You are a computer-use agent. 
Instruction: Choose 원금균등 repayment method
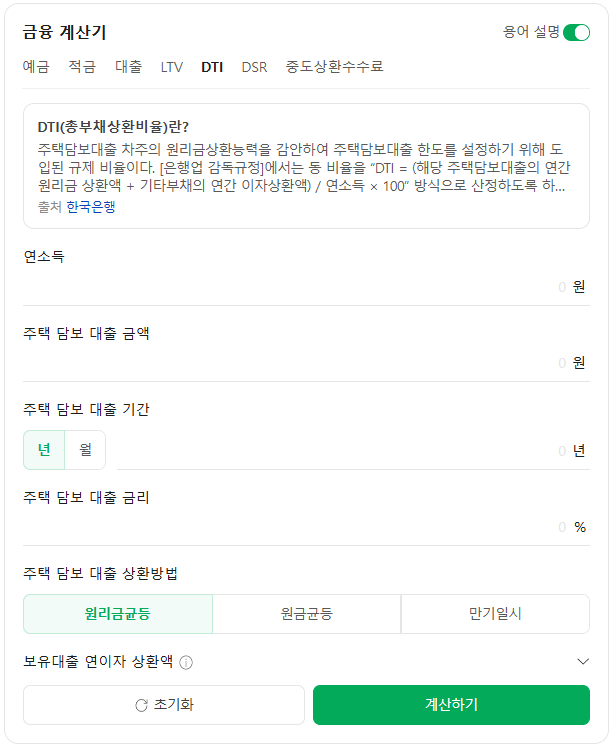click(x=307, y=614)
